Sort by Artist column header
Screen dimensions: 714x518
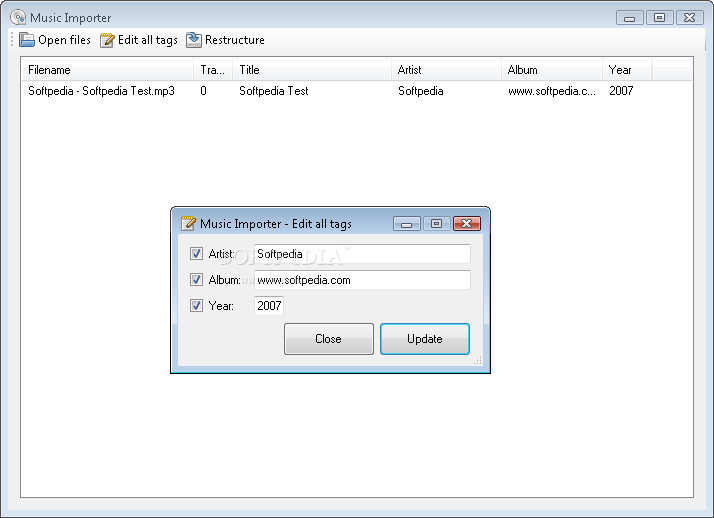(446, 70)
